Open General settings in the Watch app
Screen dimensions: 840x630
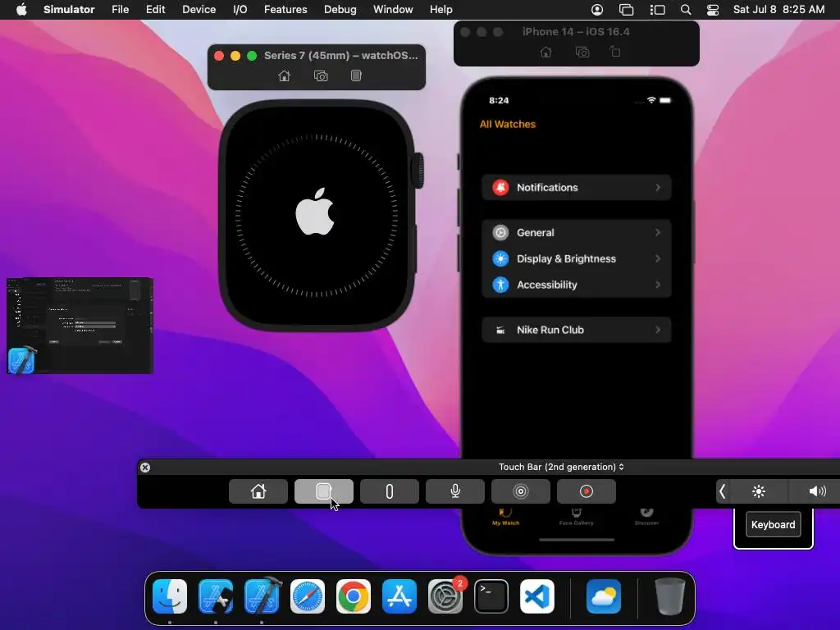(576, 232)
